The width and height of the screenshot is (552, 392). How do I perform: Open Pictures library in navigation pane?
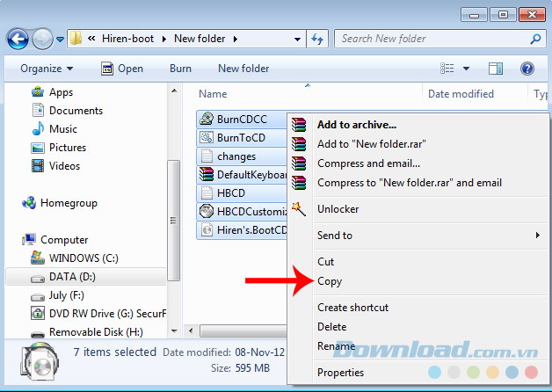click(68, 148)
